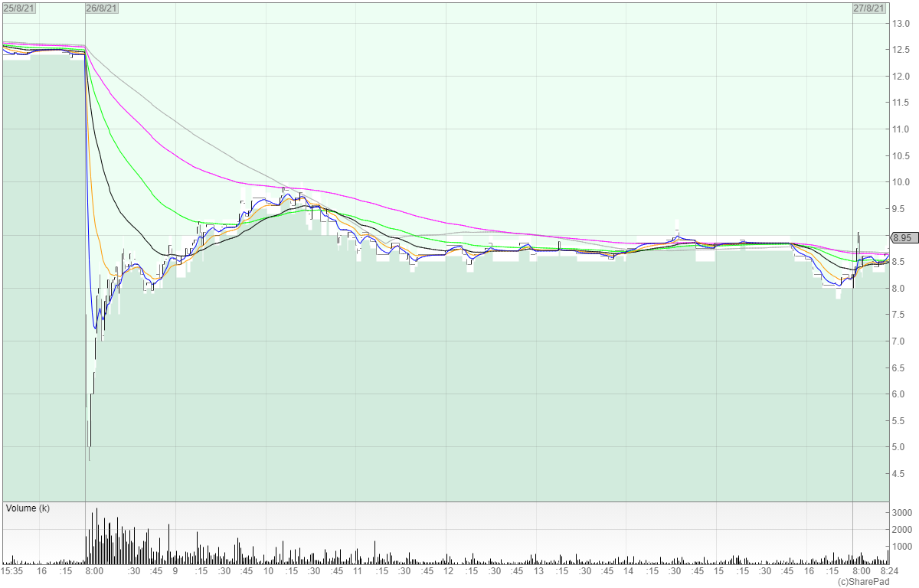919x588 pixels.
Task: Click the 1000 volume axis label
Action: click(903, 547)
